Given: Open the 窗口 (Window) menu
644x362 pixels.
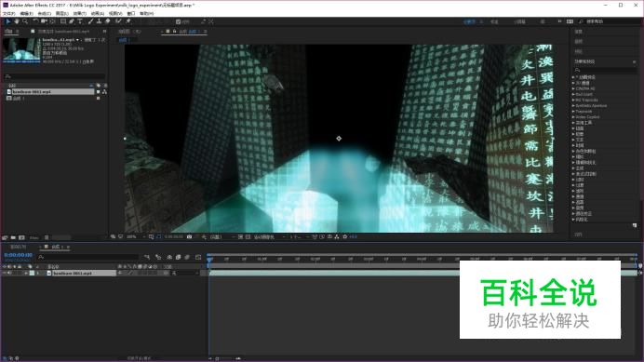Looking at the screenshot, I should 131,14.
